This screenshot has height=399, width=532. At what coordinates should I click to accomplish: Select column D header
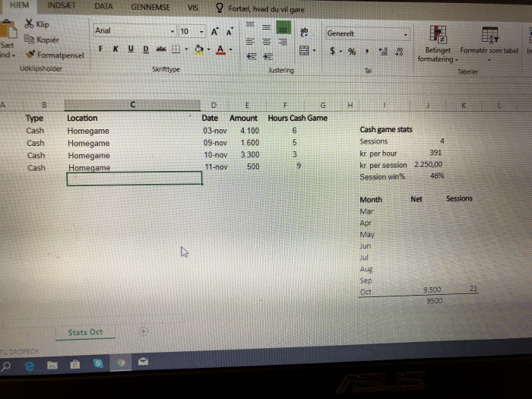(x=214, y=105)
